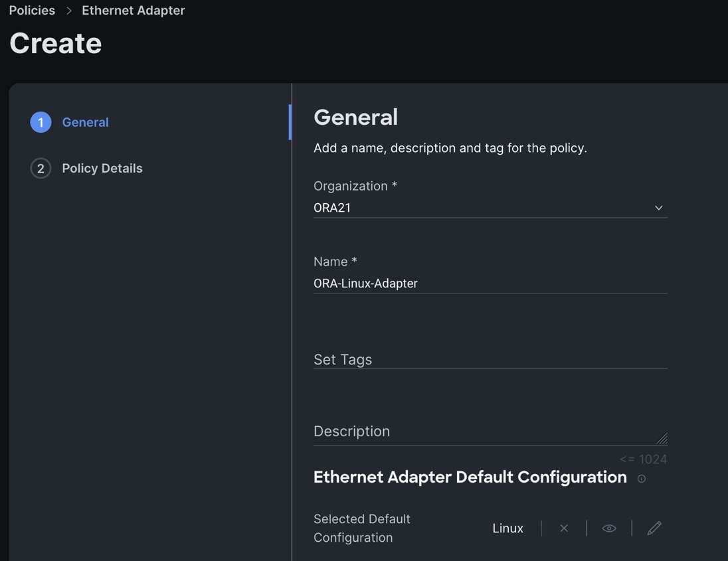Clear the selected Linux default configuration

pos(564,528)
